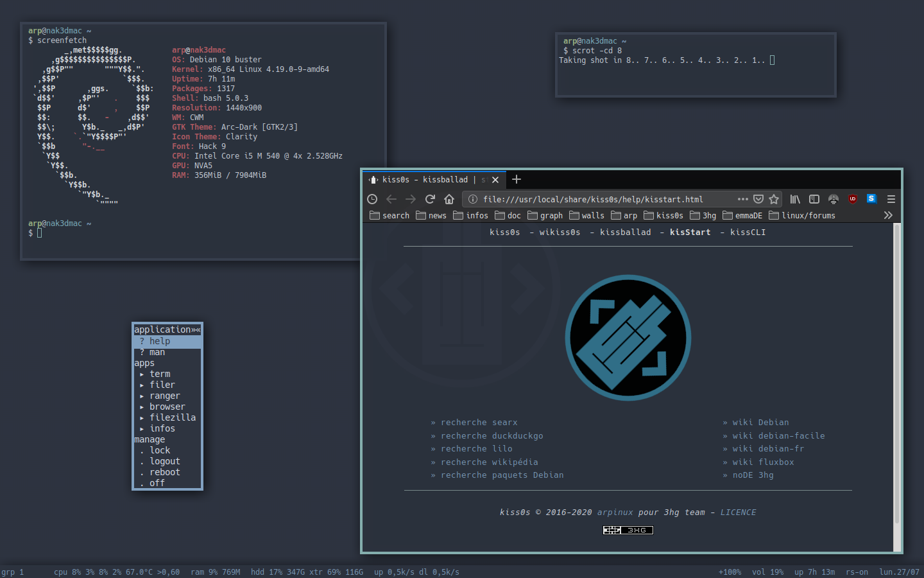The image size is (924, 578).
Task: Close the kiss0s - kissballad tab
Action: pos(495,180)
